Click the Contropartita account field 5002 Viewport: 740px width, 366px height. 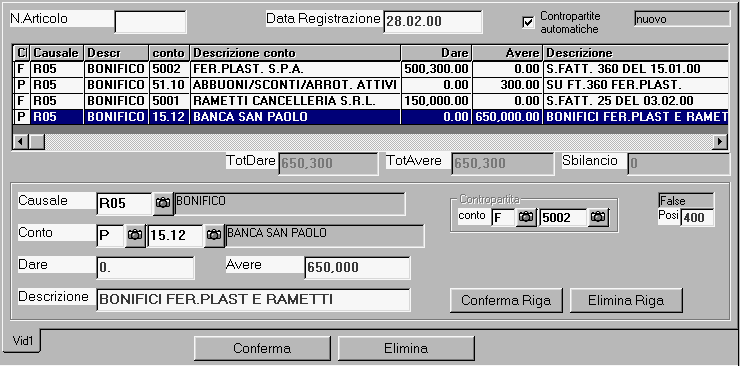[563, 217]
